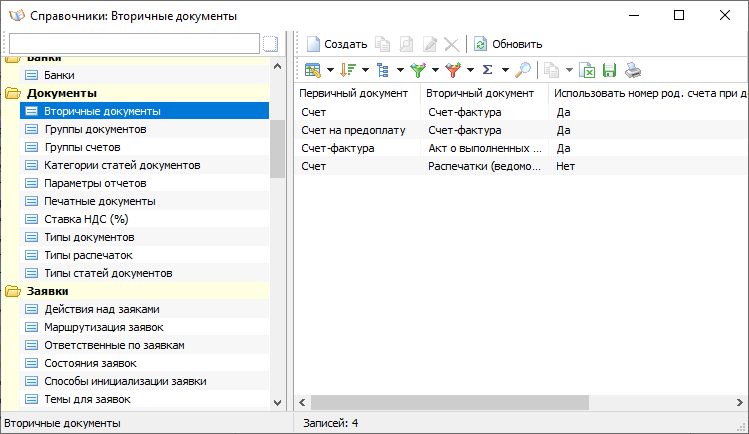Screen dimensions: 749x434
Task: Collapse the Документы folder
Action: (x=13, y=93)
